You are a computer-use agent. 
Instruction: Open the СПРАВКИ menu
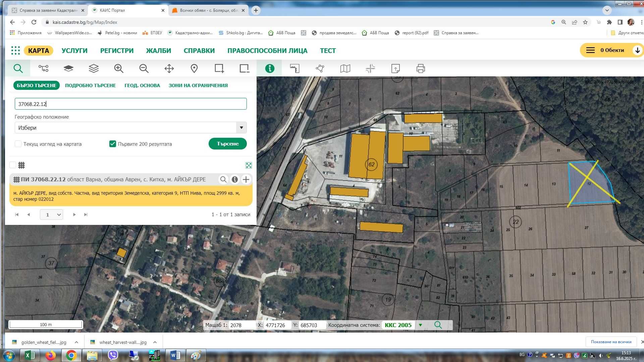[199, 51]
